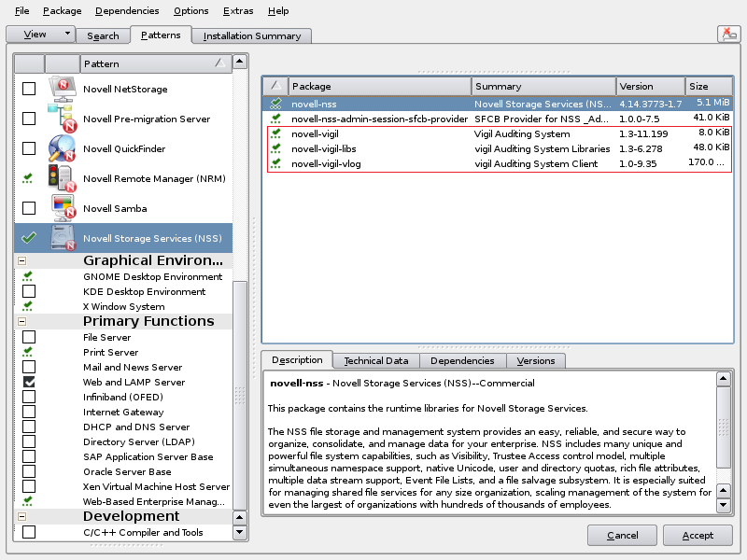Sort packages by the Version column header

point(650,86)
